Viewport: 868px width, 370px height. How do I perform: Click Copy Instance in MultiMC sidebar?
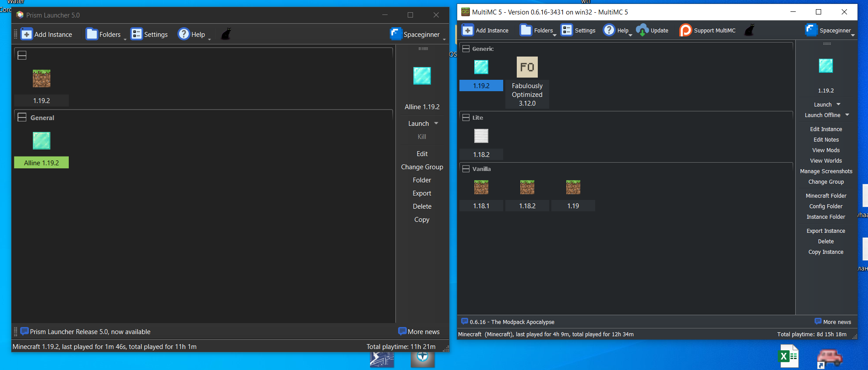tap(826, 252)
